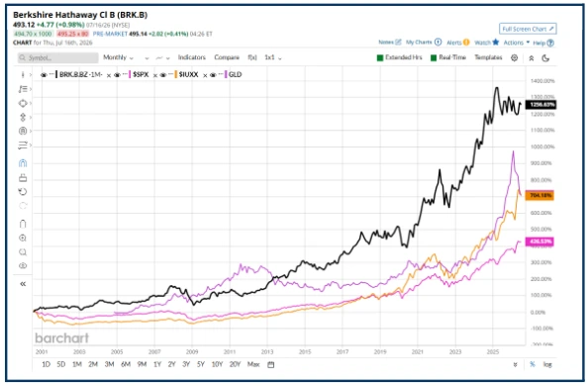Viewport: 588px width, 386px height.
Task: Click the black BRK.B.BZ color swatch
Action: [x=56, y=75]
